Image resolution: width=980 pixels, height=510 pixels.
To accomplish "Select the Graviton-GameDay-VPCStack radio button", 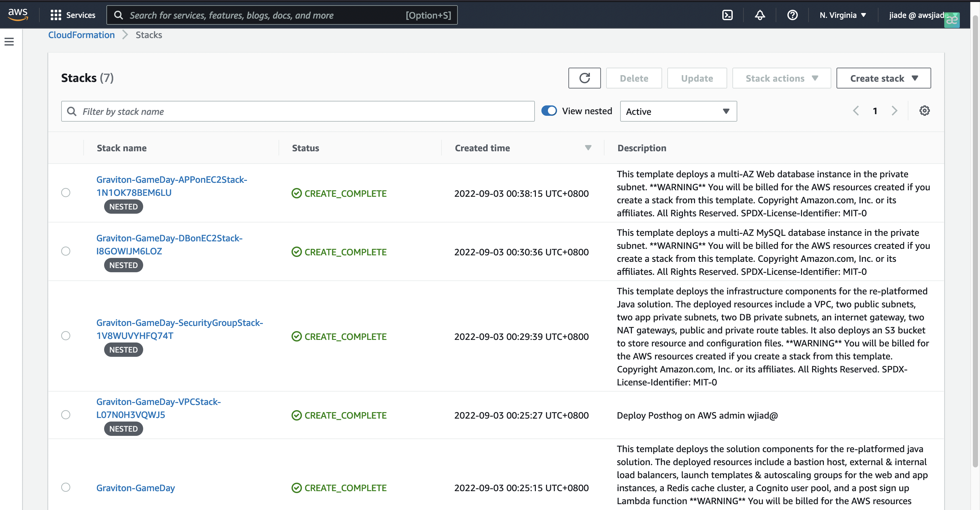I will [x=66, y=415].
